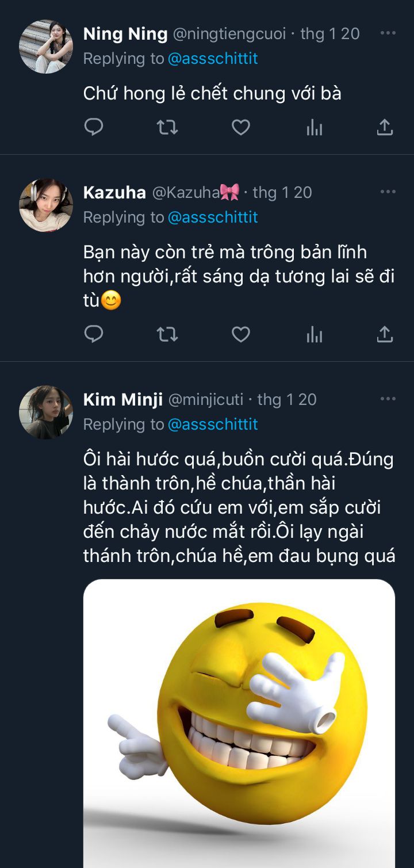Retweet Ning Ning's reply

(x=167, y=127)
